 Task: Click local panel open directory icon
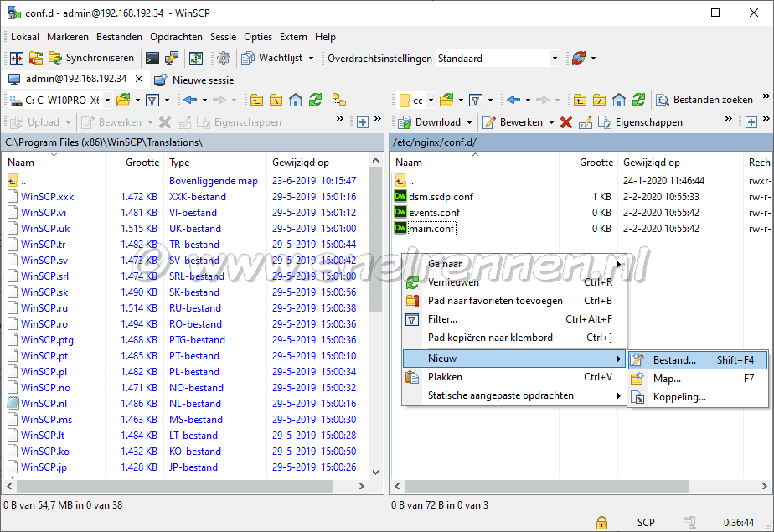[x=123, y=101]
